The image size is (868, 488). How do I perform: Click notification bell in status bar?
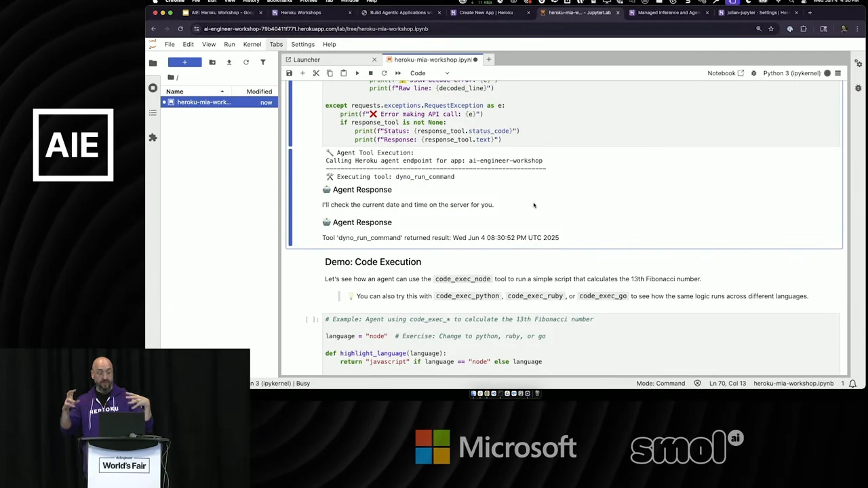tap(852, 384)
